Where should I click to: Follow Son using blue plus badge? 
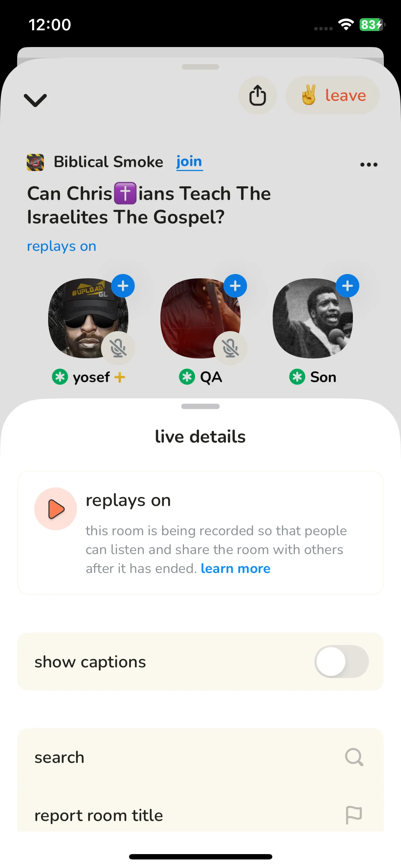(348, 286)
